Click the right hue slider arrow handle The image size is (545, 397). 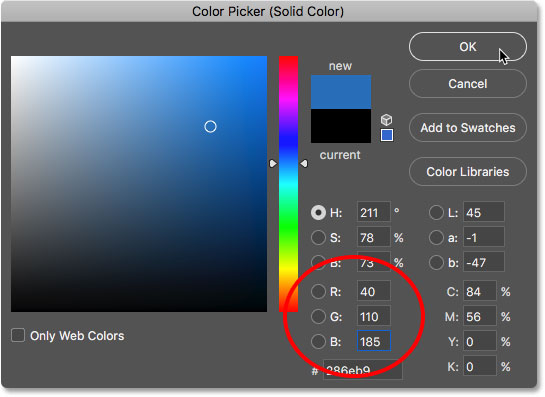(304, 163)
